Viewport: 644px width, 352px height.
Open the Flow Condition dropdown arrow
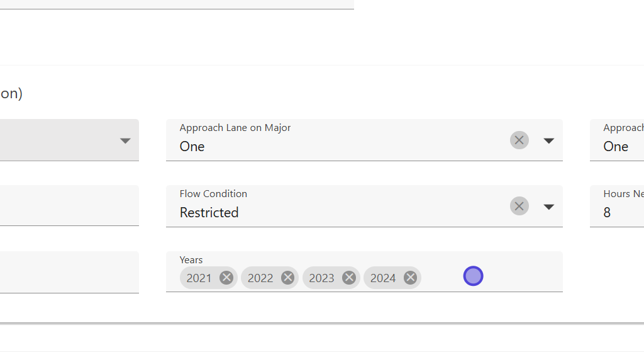coord(548,207)
